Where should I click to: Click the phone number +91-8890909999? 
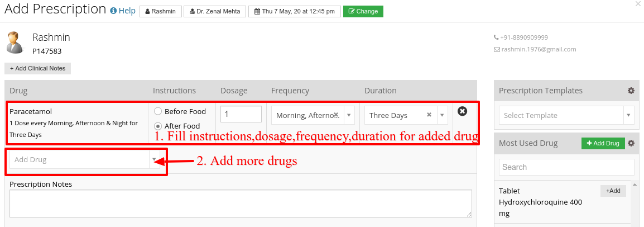point(523,37)
